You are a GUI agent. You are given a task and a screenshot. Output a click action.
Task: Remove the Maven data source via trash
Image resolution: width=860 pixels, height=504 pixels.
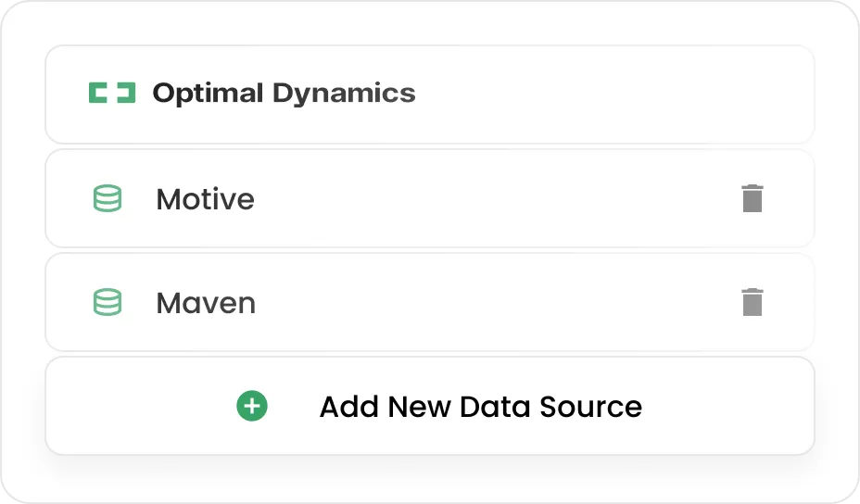(752, 302)
